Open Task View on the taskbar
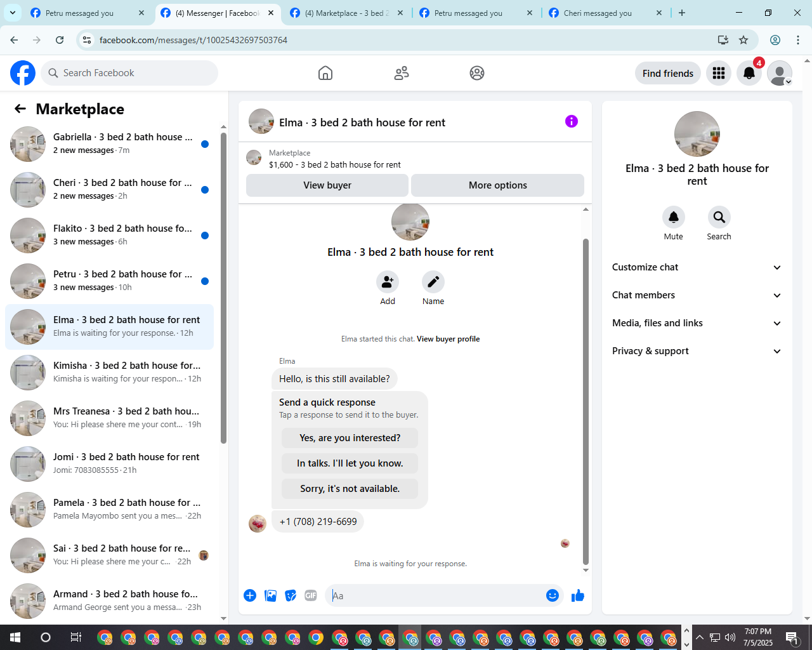 [75, 637]
